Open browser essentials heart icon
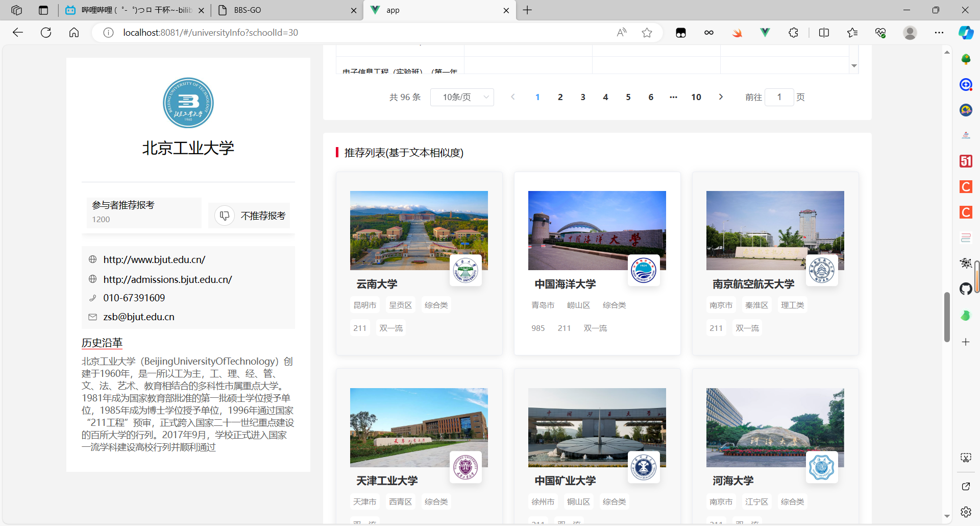Image resolution: width=980 pixels, height=526 pixels. 880,33
